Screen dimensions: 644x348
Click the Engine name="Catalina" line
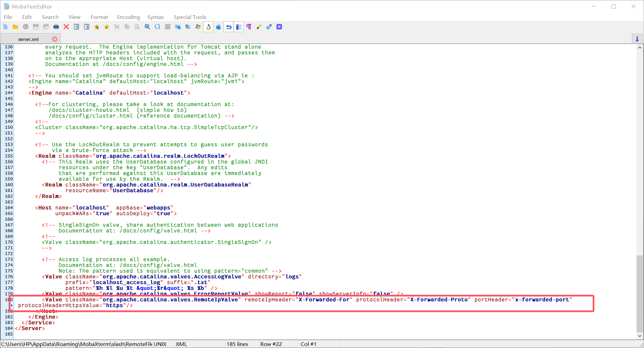pos(110,93)
